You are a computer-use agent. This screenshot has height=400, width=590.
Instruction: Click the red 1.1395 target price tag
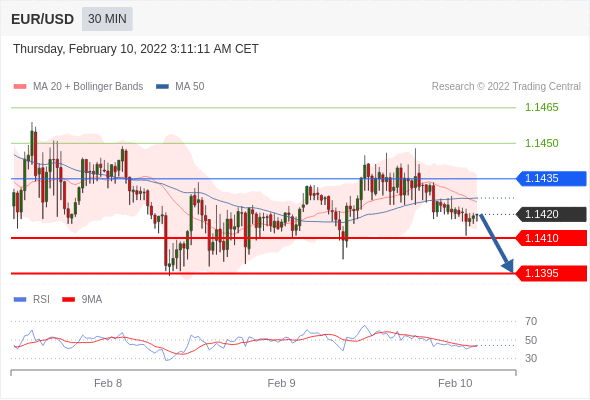click(x=551, y=274)
